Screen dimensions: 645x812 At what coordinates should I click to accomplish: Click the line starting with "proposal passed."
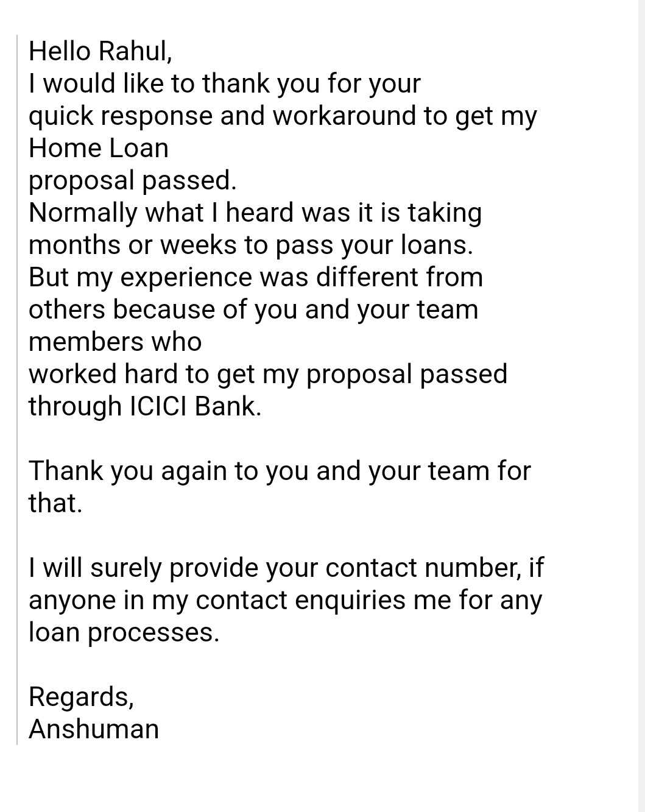[132, 181]
